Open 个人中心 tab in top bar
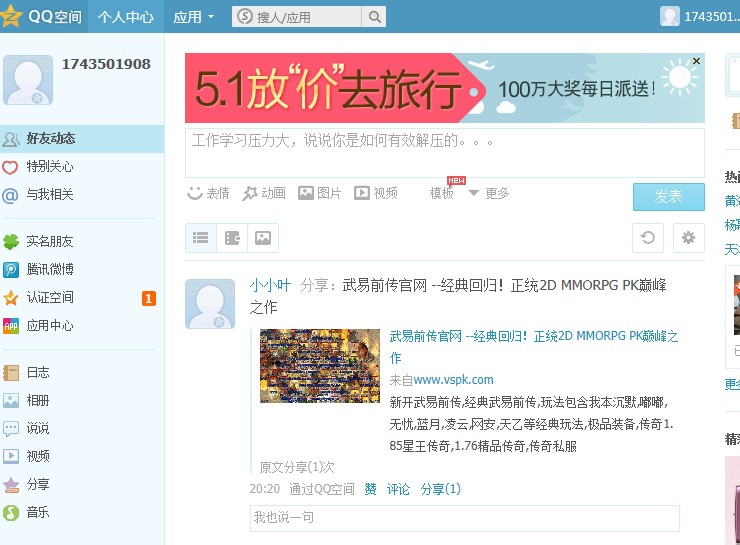The width and height of the screenshot is (740, 545). (126, 17)
